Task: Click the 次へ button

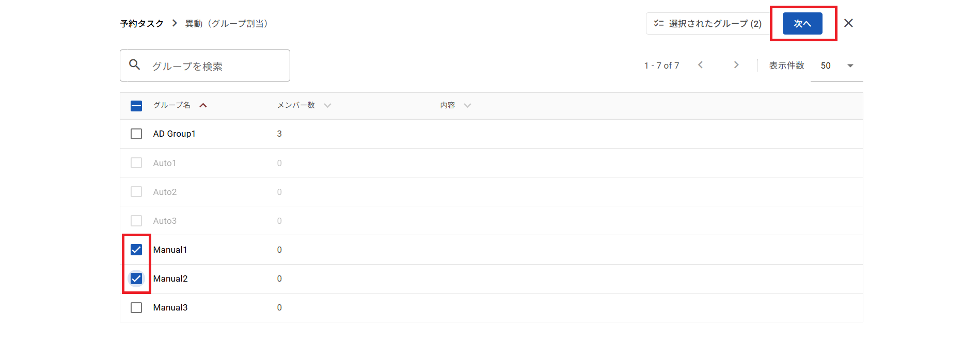Action: tap(802, 24)
